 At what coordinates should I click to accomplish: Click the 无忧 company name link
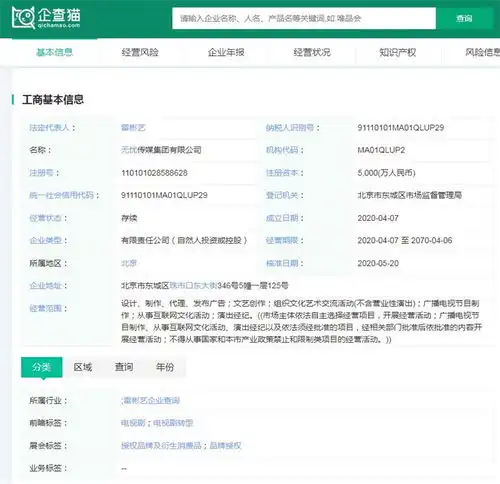[x=129, y=150]
